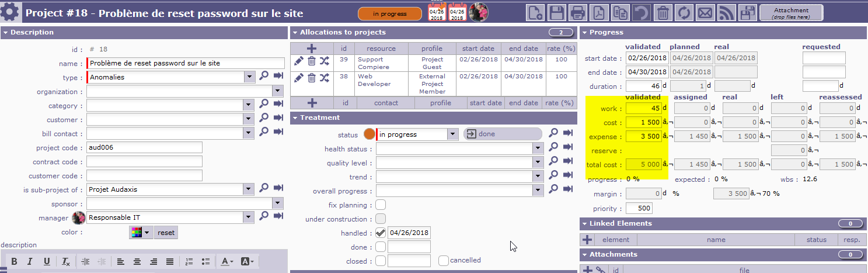
Task: Export the project to PDF
Action: [x=598, y=12]
